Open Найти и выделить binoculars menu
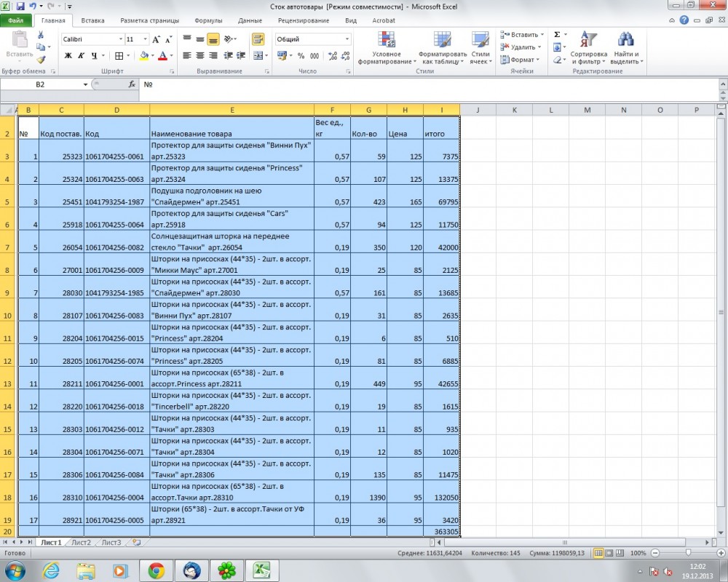Image resolution: width=728 pixels, height=582 pixels. (x=626, y=48)
